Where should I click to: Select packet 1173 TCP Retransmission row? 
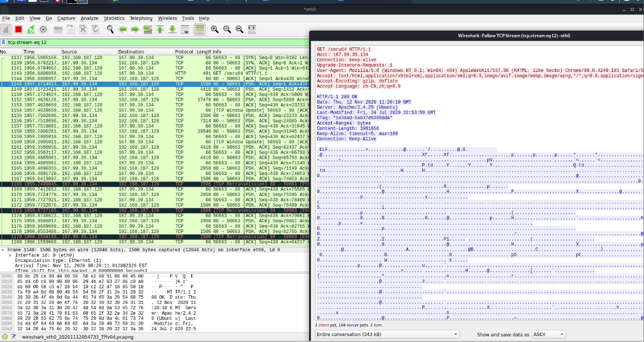[154, 210]
